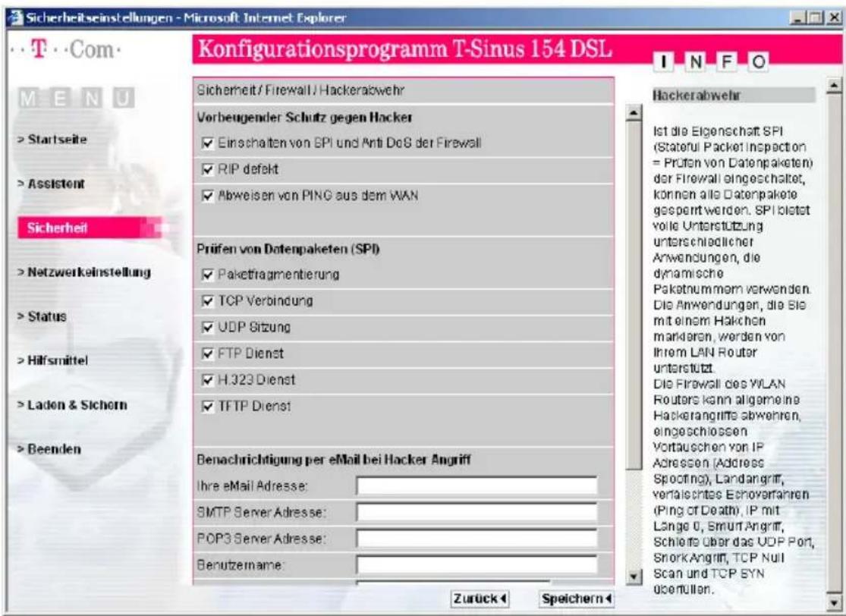Image resolution: width=846 pixels, height=616 pixels.
Task: Click the Speichern button
Action: pos(576,599)
